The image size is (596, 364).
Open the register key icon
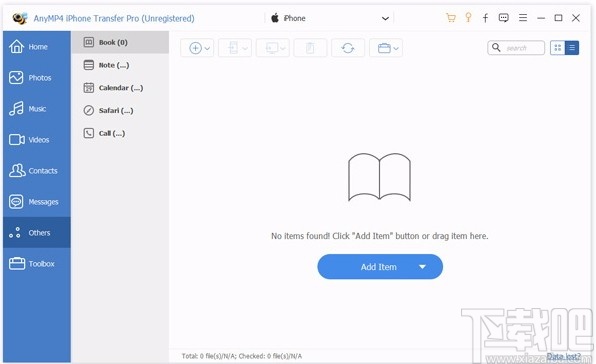468,17
